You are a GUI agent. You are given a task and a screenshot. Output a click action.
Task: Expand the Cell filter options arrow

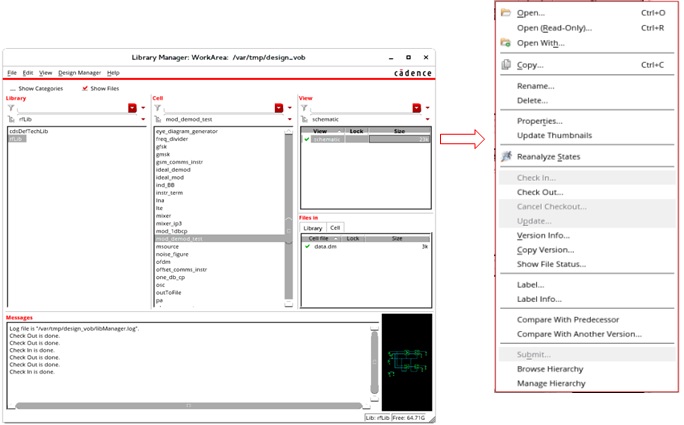point(290,108)
